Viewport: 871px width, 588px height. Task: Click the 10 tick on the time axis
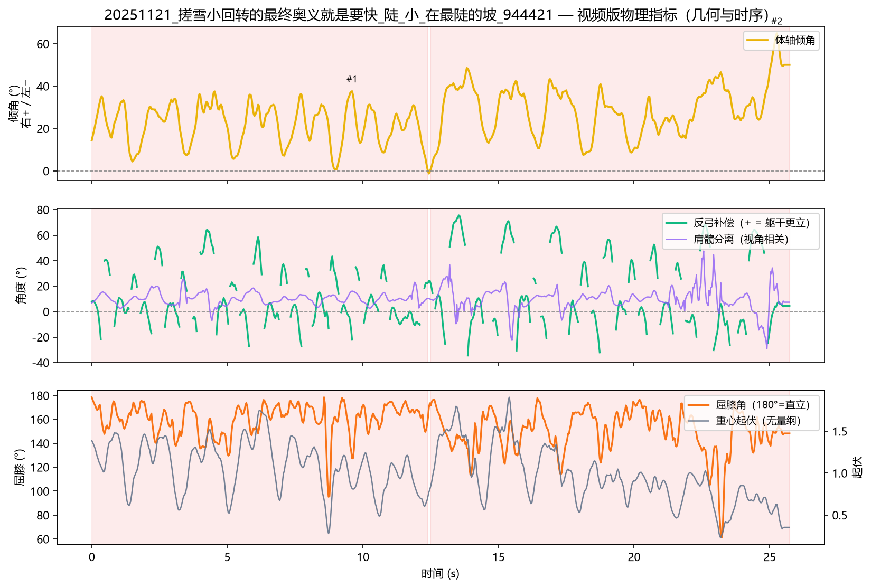click(363, 557)
